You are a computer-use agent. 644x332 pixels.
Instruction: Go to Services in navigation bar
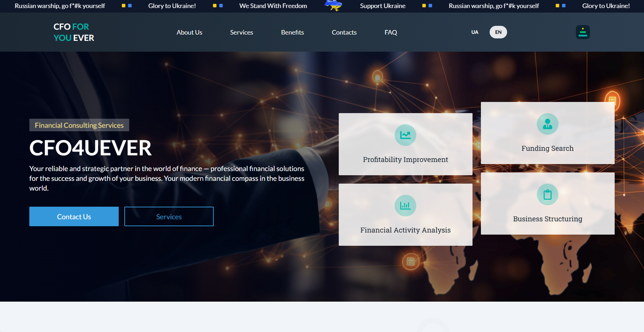(x=241, y=32)
